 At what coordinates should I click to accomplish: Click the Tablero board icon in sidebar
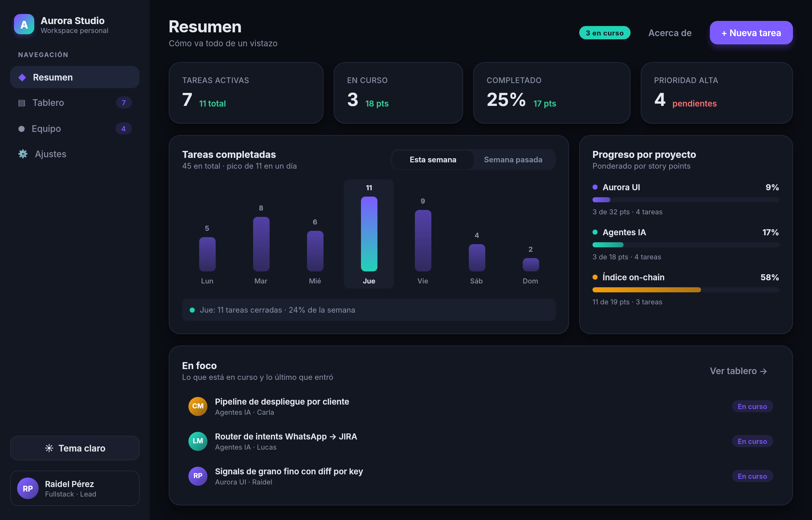click(x=22, y=103)
